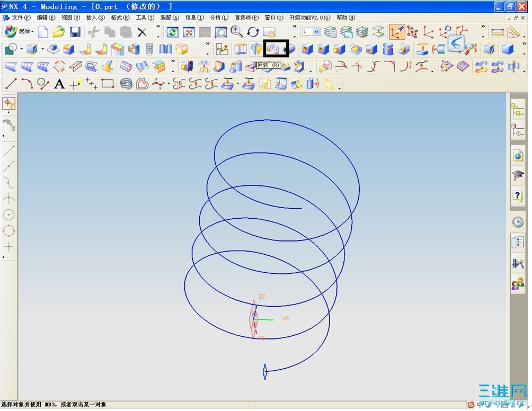
Task: Expand the feature toolbar overflow chevron at right end
Action: [525, 44]
